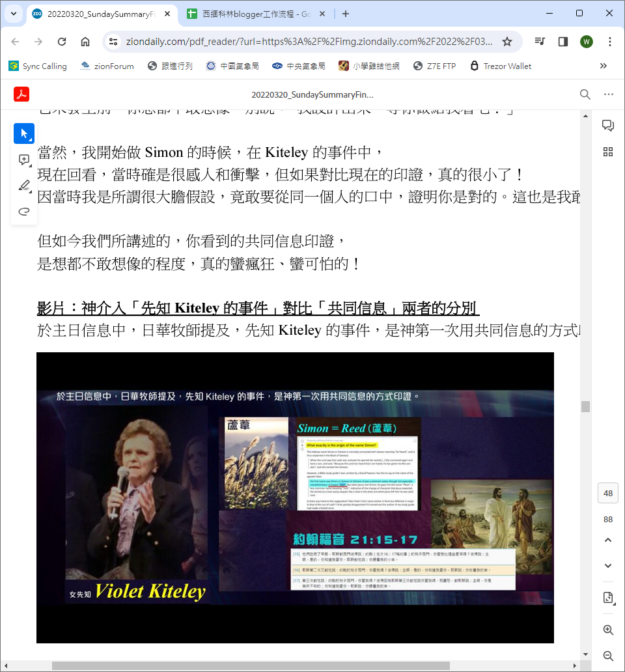625x672 pixels.
Task: Click the 20220320_SundaySummaryFin document title
Action: (x=312, y=94)
